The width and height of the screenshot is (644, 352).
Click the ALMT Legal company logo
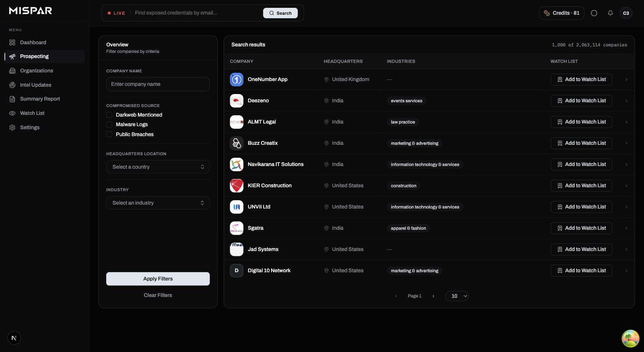(236, 122)
